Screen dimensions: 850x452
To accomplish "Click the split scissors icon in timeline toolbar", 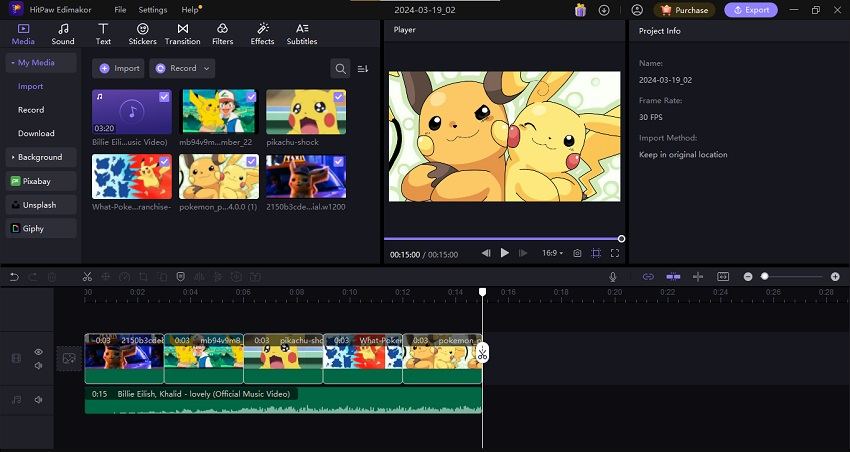I will pyautogui.click(x=87, y=276).
